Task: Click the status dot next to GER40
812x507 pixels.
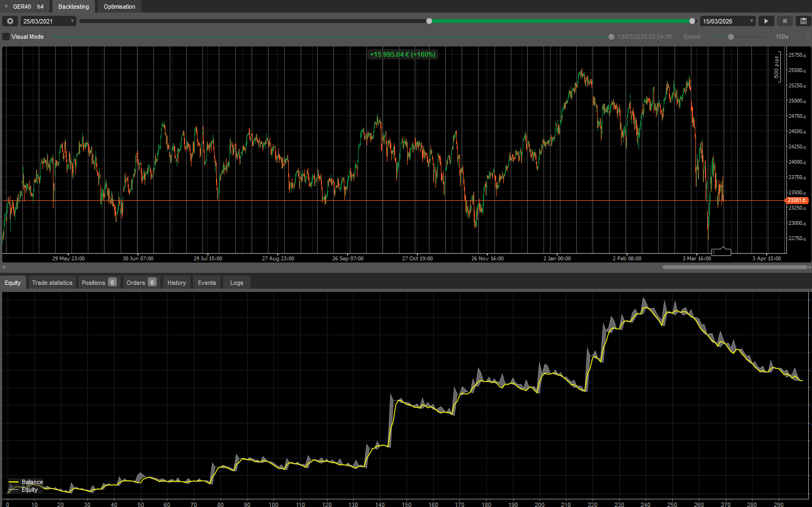Action: [5, 6]
